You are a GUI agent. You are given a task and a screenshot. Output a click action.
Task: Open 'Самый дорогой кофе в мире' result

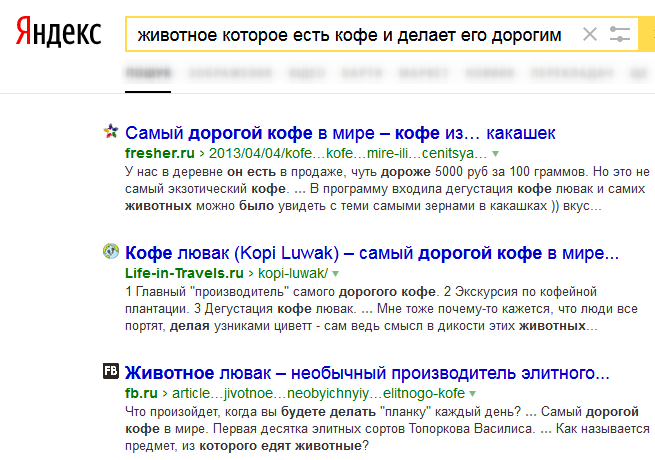point(340,133)
